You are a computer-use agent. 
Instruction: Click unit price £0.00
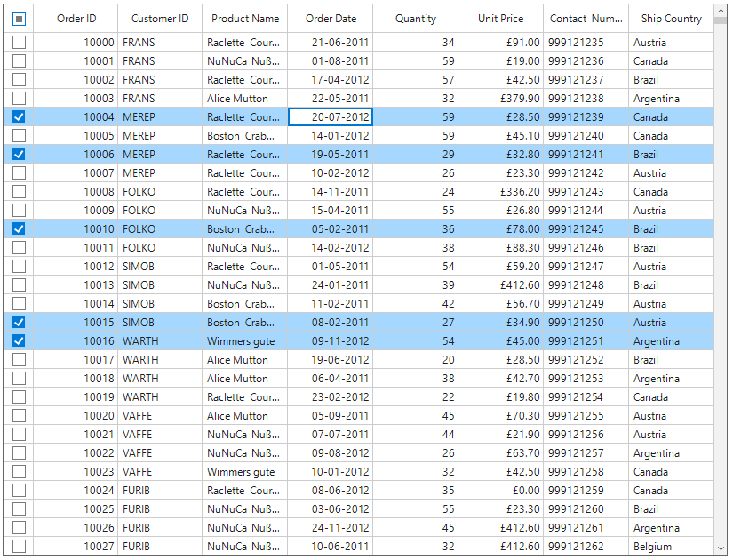point(501,491)
